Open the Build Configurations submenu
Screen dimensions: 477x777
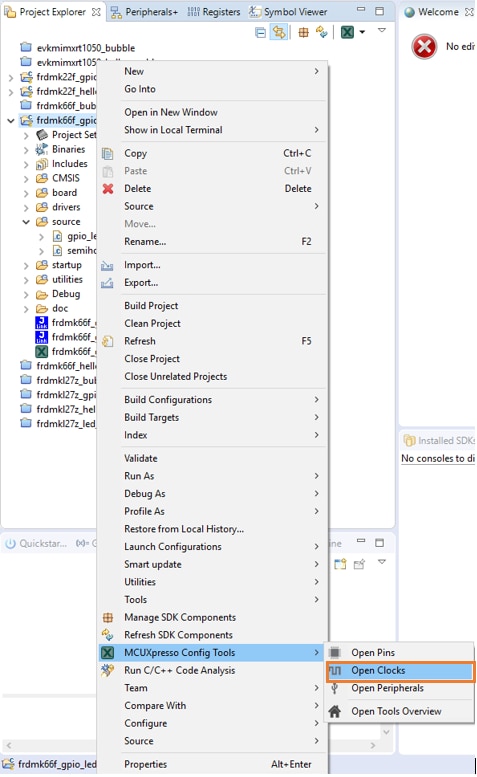point(212,400)
